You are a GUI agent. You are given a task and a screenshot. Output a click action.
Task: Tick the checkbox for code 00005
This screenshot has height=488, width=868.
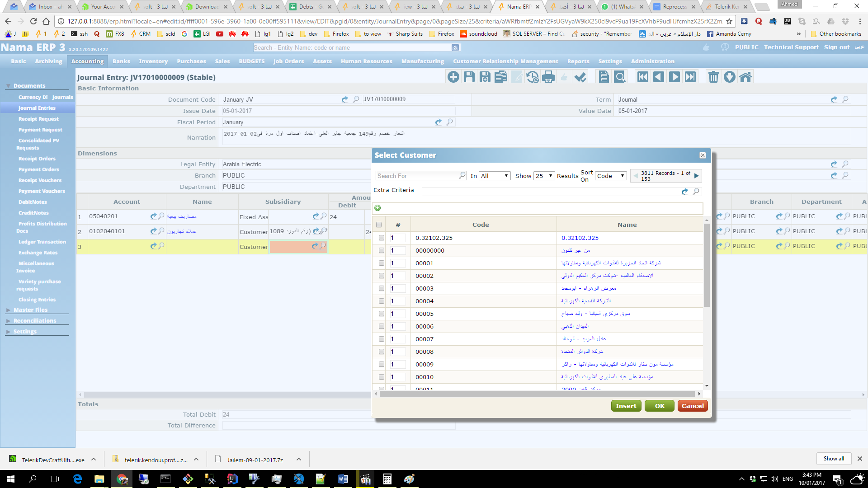(382, 314)
